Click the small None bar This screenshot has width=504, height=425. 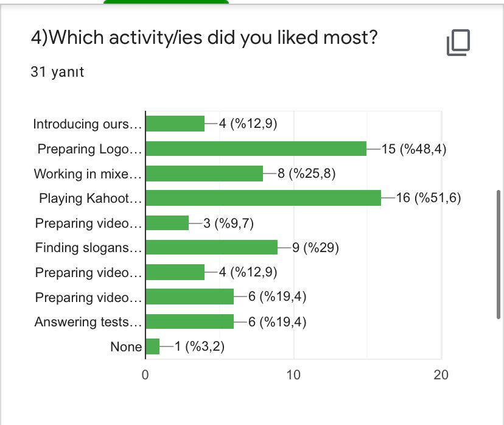coord(152,346)
